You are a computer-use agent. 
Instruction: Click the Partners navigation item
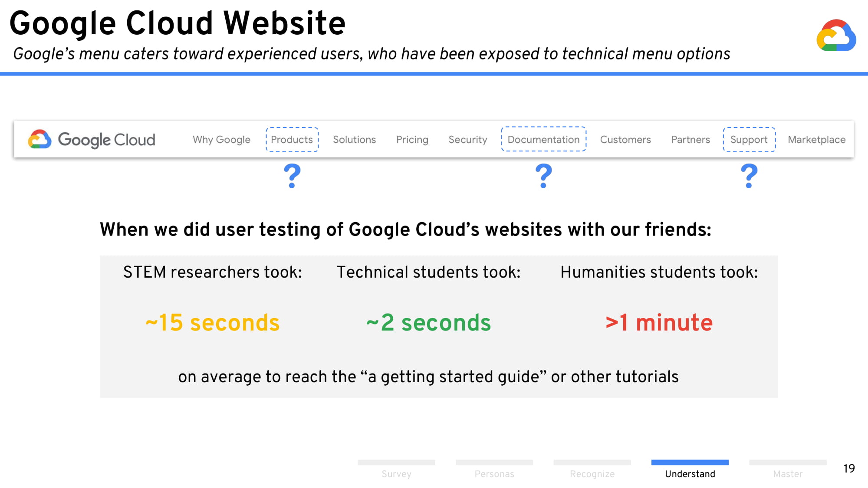click(690, 140)
